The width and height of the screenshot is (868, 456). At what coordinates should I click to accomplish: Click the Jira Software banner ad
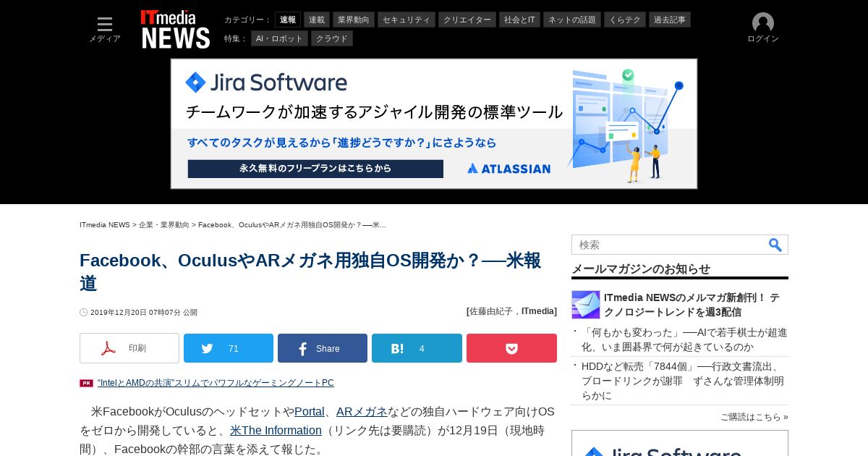pos(434,124)
